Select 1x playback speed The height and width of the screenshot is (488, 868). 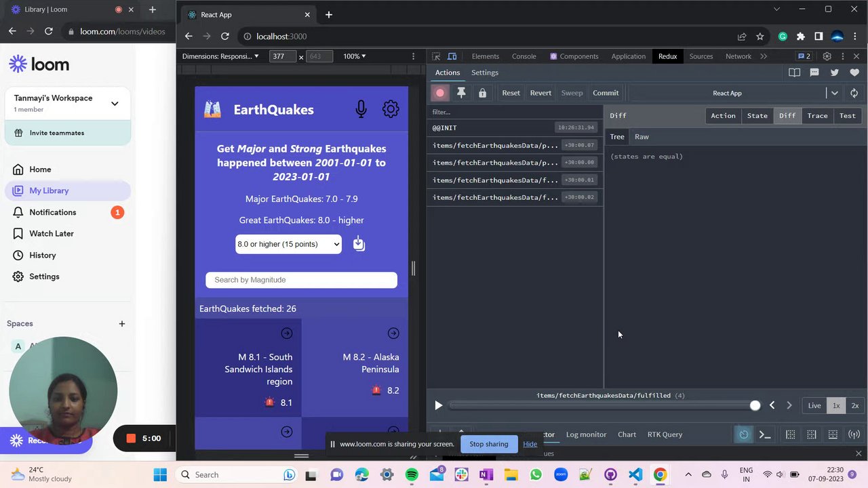[x=836, y=405]
